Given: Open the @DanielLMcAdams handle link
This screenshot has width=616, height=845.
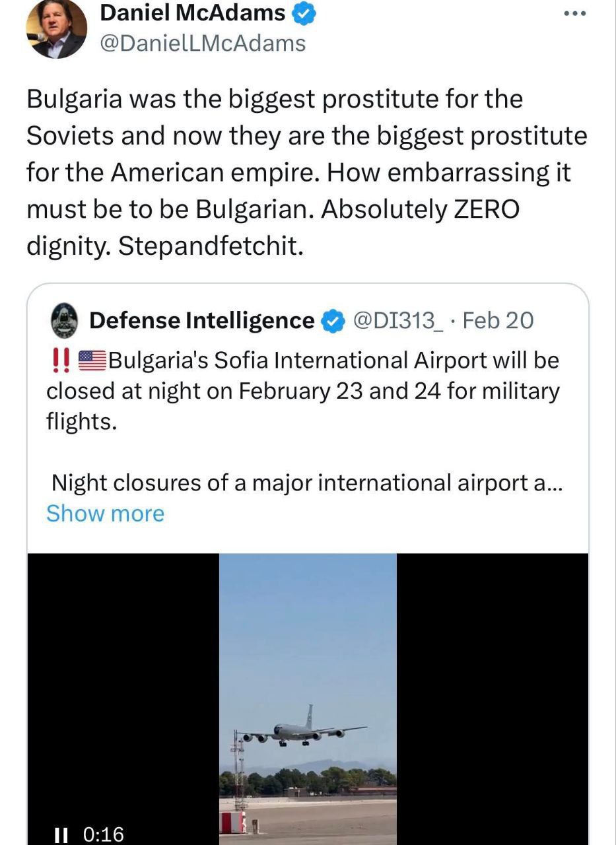Looking at the screenshot, I should coord(202,43).
